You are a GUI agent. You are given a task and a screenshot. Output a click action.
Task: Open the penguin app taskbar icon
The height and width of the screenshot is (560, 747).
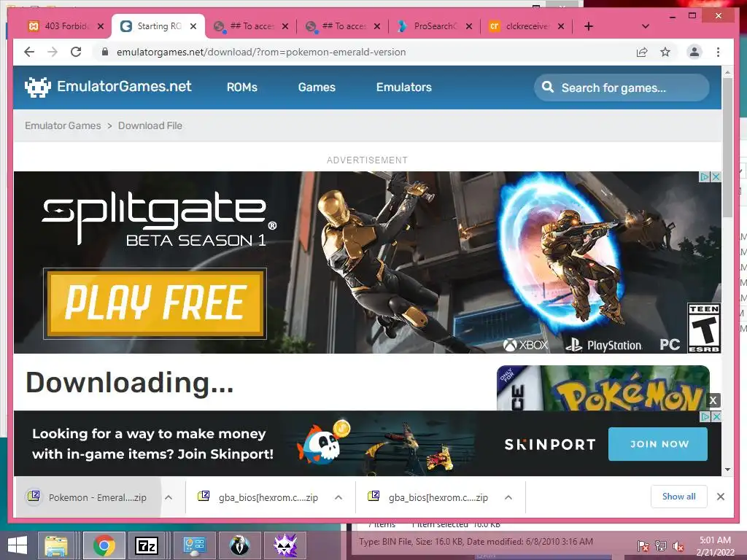(240, 545)
